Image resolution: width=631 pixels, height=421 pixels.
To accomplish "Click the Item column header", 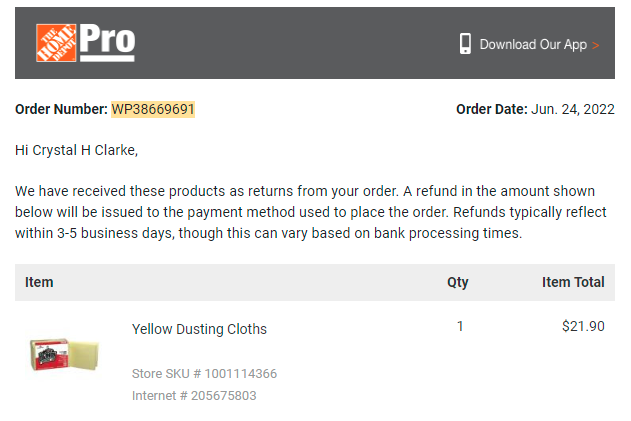I will pyautogui.click(x=39, y=282).
